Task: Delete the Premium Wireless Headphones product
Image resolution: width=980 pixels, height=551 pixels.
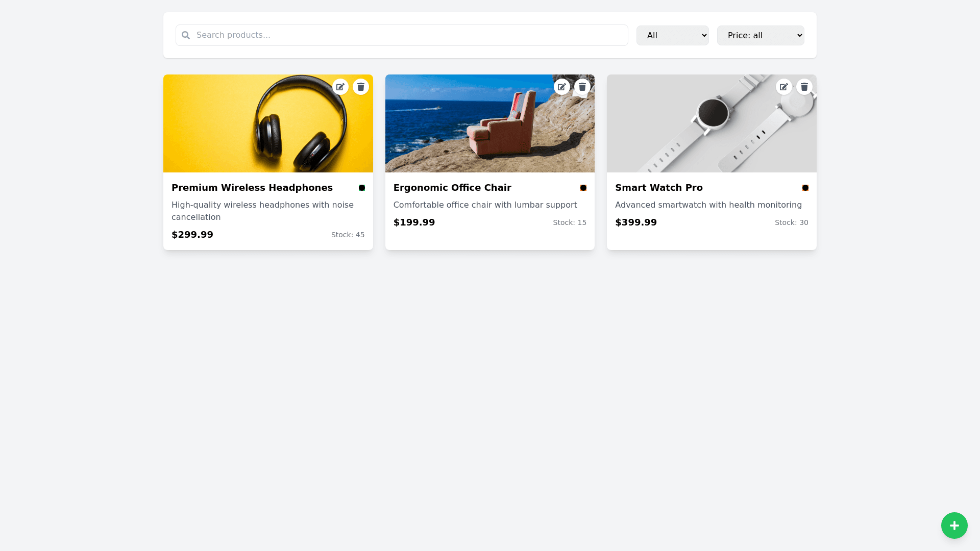Action: 361,87
